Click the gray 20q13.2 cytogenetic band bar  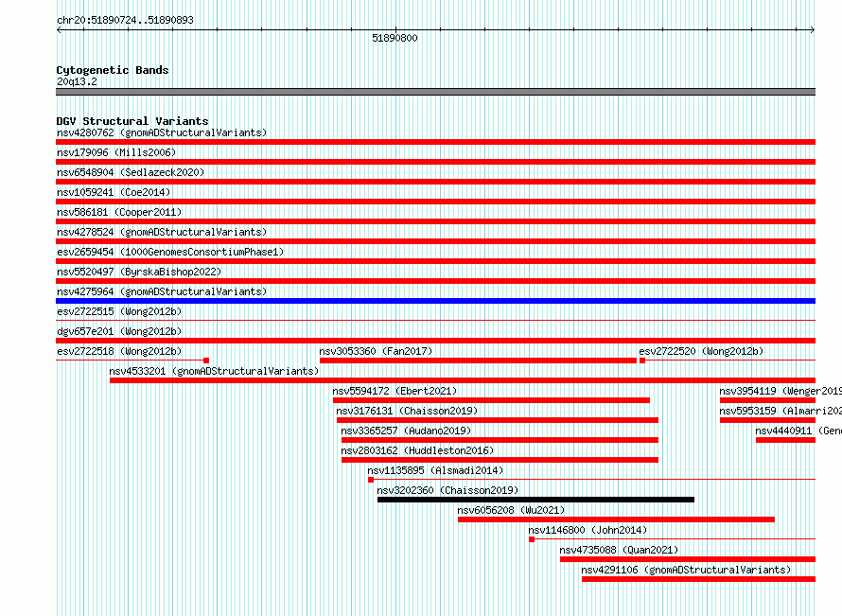tap(435, 92)
